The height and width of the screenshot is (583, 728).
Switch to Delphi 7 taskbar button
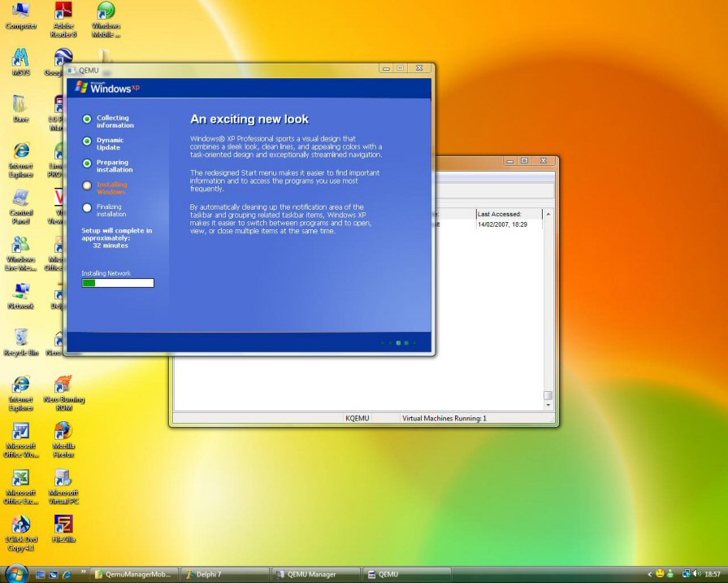(223, 574)
